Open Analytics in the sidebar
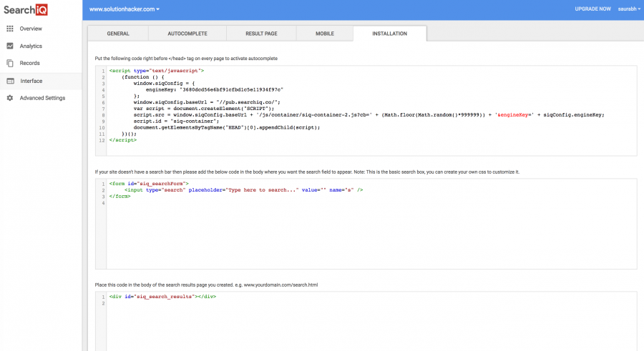Viewport: 644px width, 351px height. (31, 46)
